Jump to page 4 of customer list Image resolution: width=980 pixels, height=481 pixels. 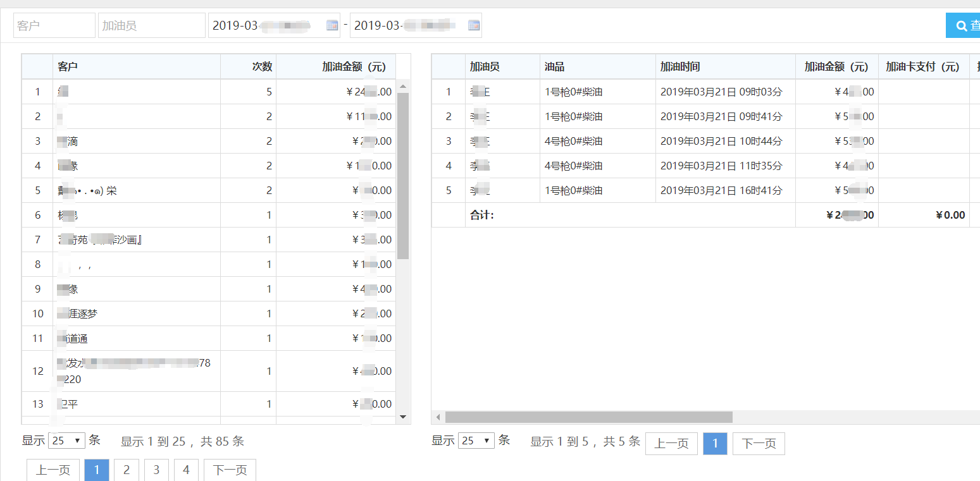186,470
